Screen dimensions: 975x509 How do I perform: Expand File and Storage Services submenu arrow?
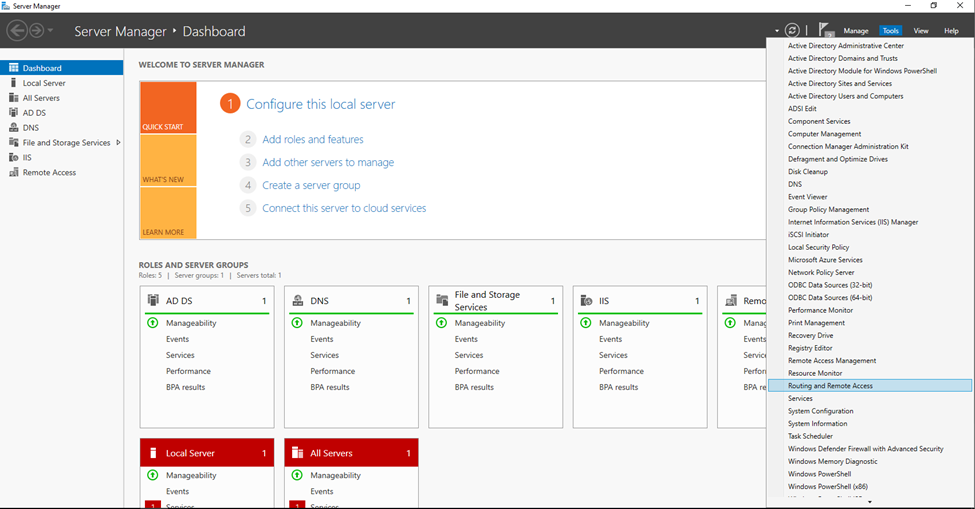click(x=118, y=142)
